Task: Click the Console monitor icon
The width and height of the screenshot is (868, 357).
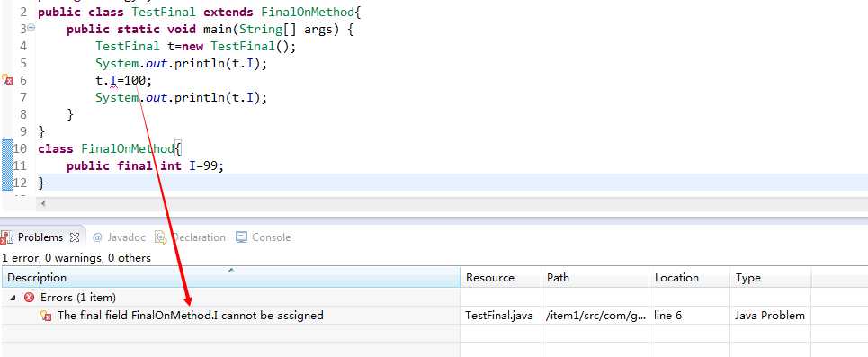Action: point(241,237)
